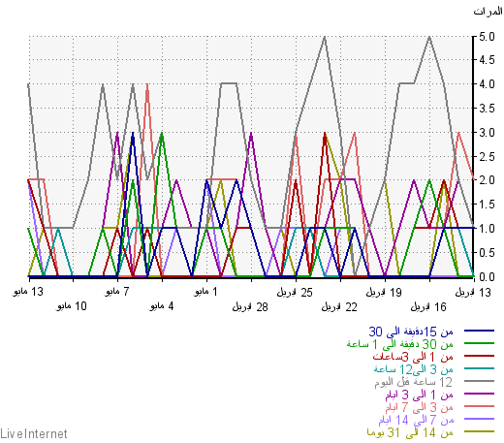Viewport: 504px width, 443px height.
Task: Click the gray peak at 5.0 near 16 ابريل
Action: pyautogui.click(x=429, y=37)
